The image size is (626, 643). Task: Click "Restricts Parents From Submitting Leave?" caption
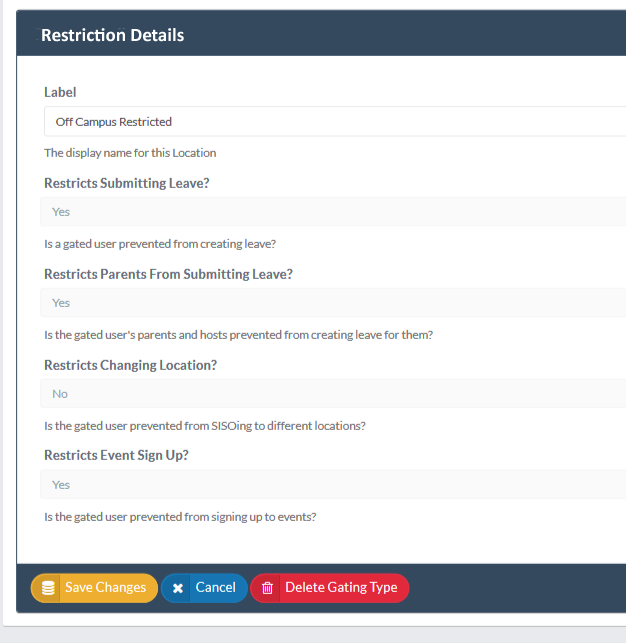point(168,274)
